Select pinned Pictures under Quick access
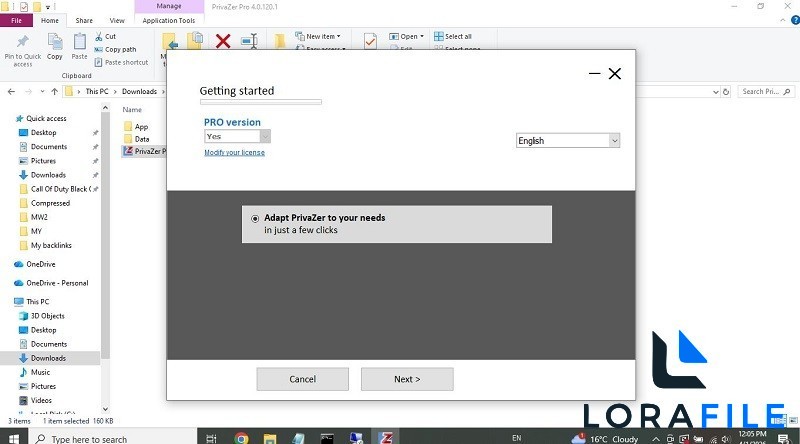Viewport: 800px width, 444px height. coord(37,161)
